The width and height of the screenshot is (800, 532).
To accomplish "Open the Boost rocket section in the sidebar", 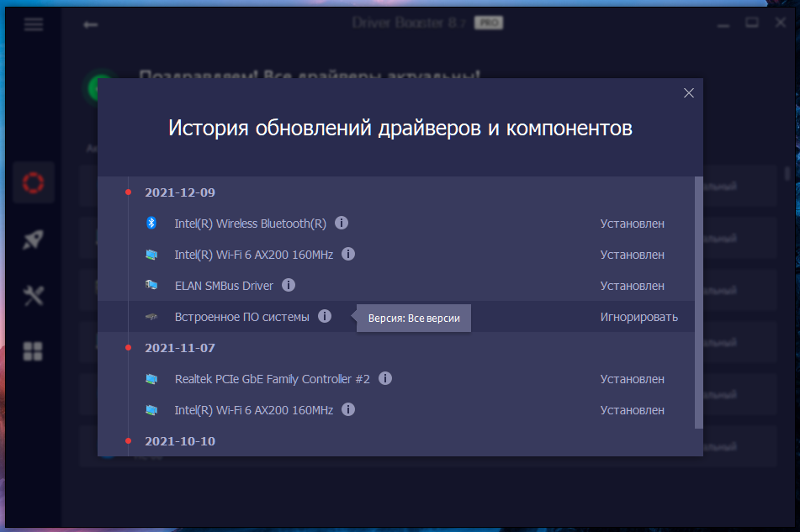I will point(33,240).
